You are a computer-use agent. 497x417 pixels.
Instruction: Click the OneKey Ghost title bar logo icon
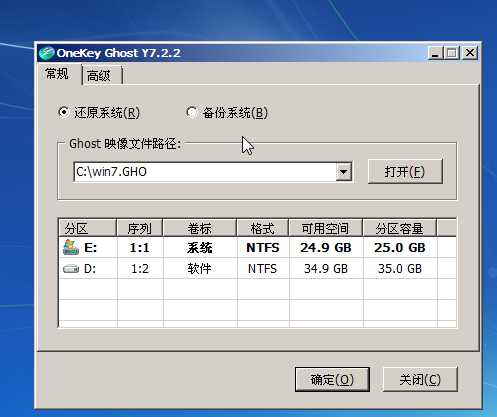tap(47, 53)
